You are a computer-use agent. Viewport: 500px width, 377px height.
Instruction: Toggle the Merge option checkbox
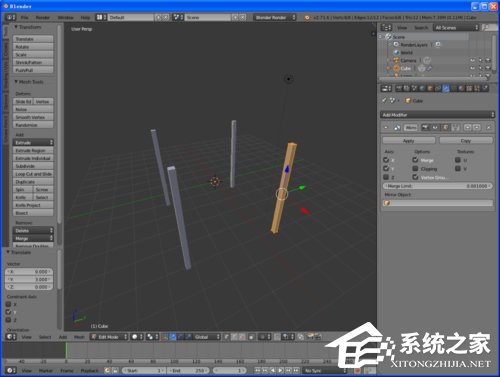(415, 160)
